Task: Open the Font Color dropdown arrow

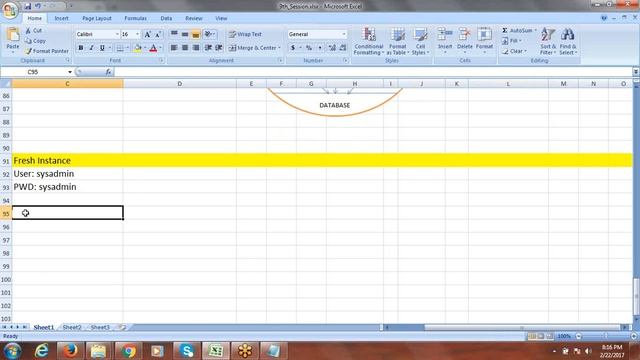Action: (x=160, y=48)
